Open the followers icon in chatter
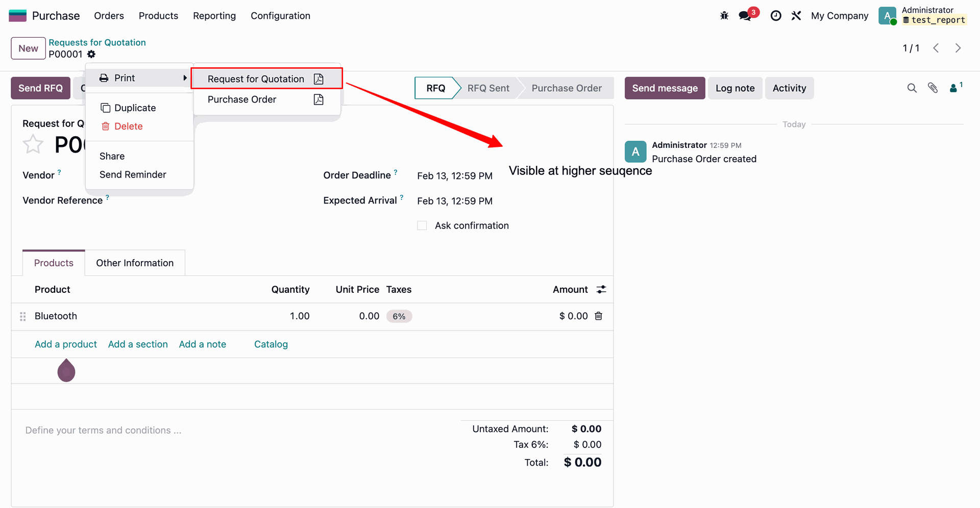The width and height of the screenshot is (980, 508). 953,88
